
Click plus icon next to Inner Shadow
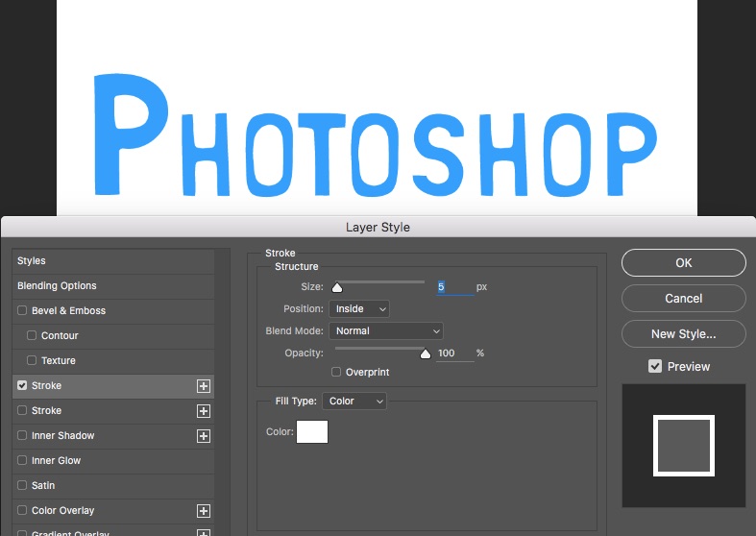point(204,436)
